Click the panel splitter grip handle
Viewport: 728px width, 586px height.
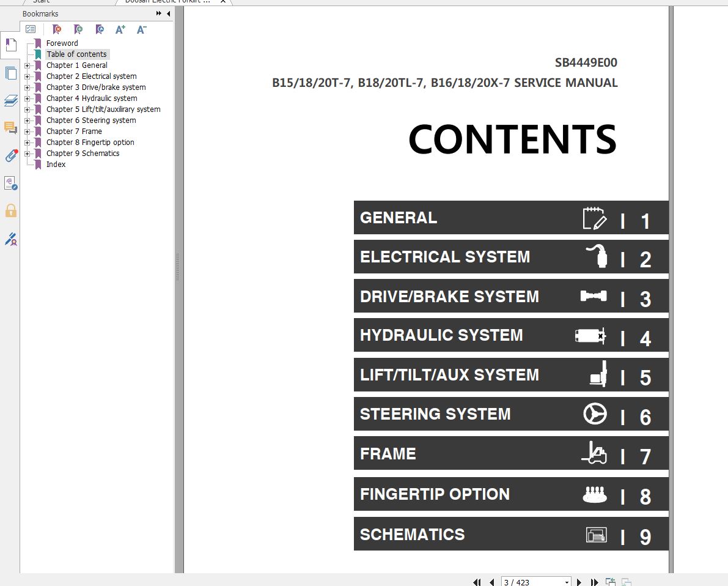(x=177, y=267)
